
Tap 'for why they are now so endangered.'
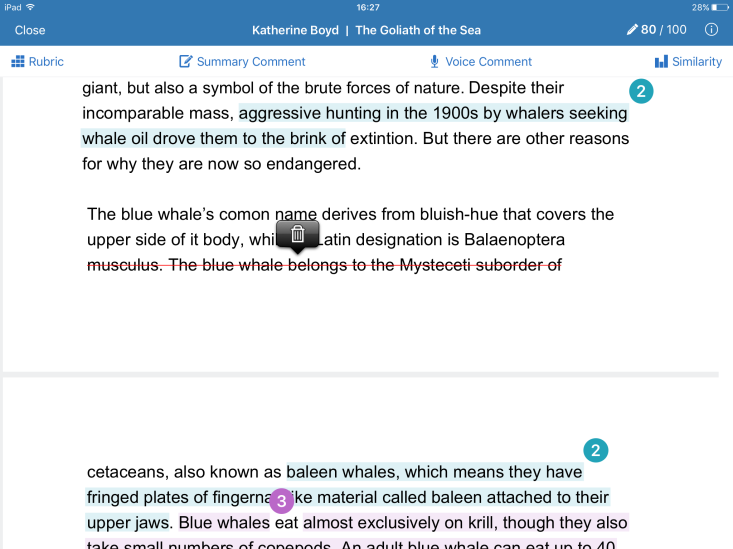tap(222, 164)
